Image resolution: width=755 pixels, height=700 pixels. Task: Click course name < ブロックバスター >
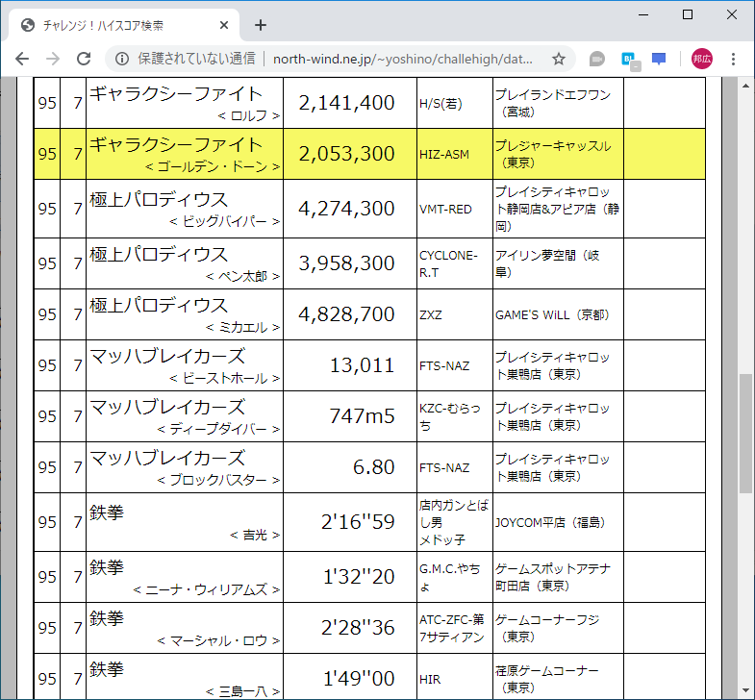point(218,481)
